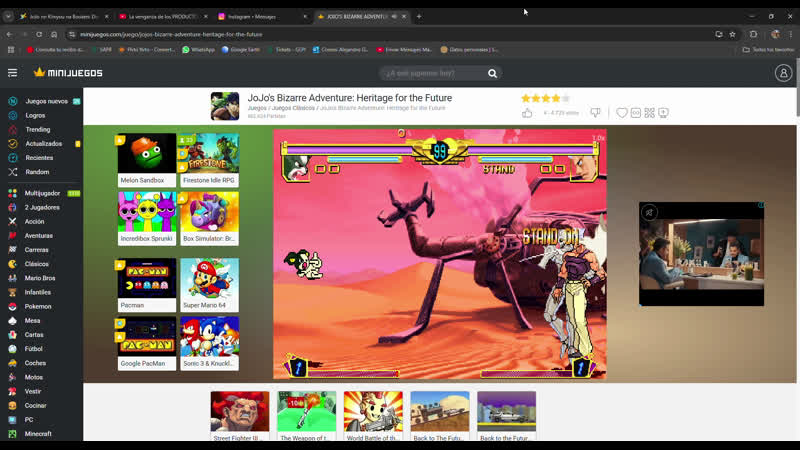Open the Pacman game thumbnail

[147, 285]
